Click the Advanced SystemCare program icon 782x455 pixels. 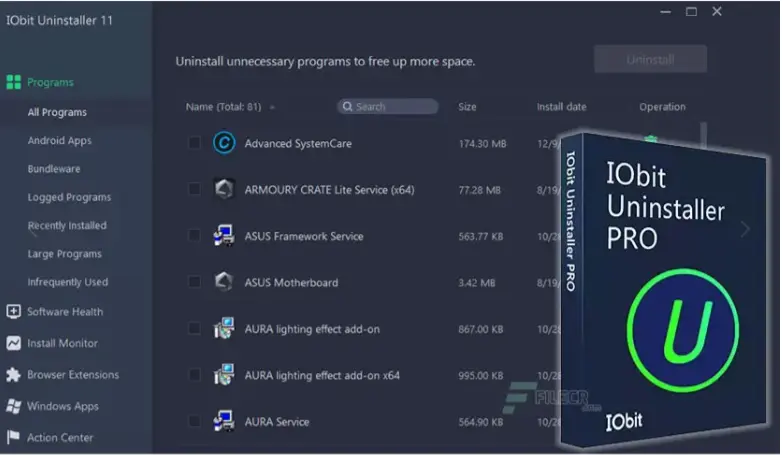[224, 143]
